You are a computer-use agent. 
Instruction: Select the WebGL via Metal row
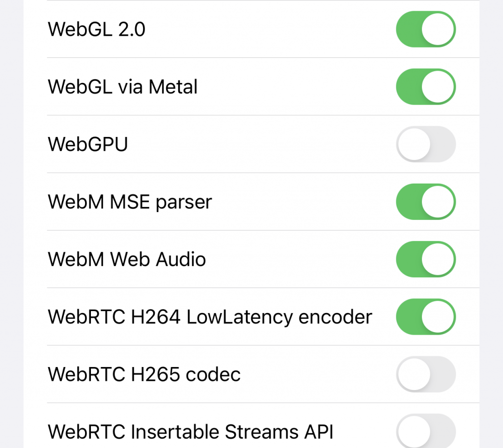[x=123, y=86]
